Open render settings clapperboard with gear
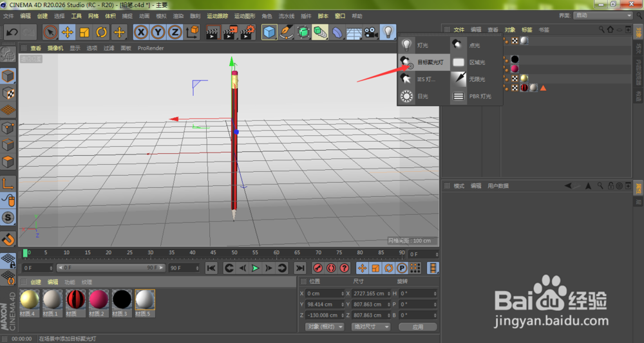This screenshot has width=644, height=343. click(x=247, y=32)
